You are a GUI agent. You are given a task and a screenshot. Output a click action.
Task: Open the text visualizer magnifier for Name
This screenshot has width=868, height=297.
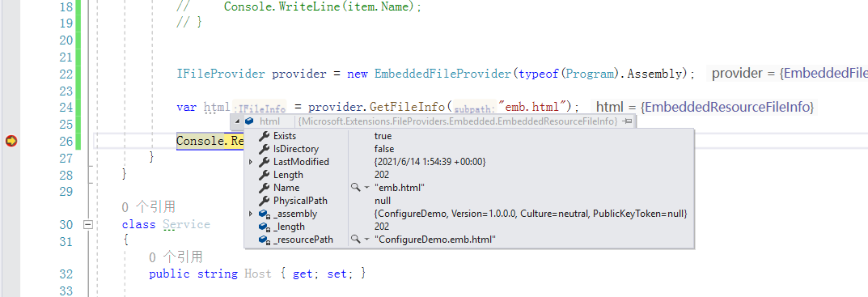[356, 188]
